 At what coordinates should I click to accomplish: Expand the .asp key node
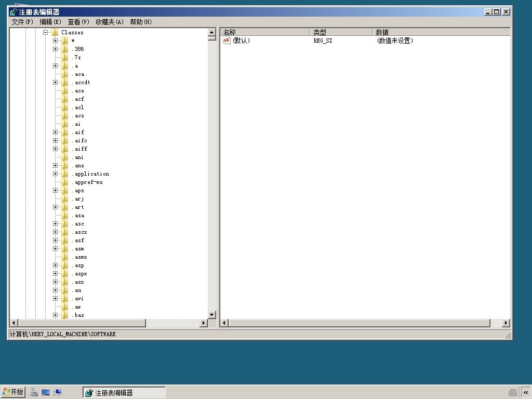tap(55, 265)
